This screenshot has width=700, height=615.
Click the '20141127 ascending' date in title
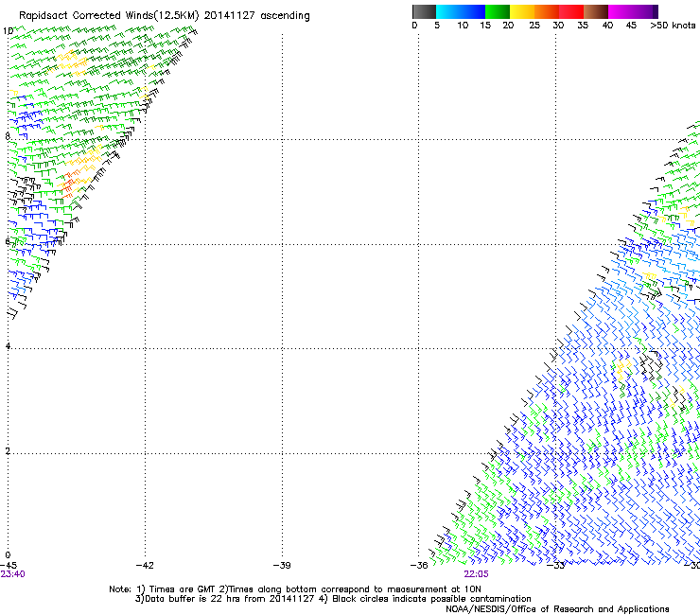[x=256, y=16]
